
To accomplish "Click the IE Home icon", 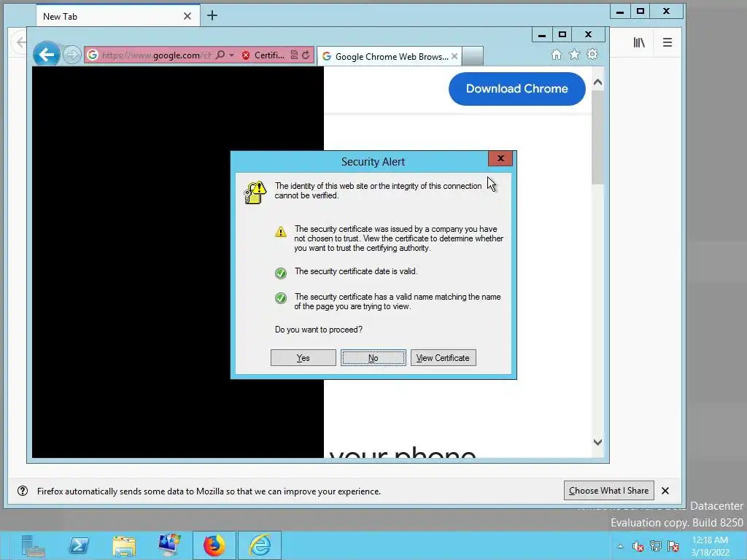I will [557, 55].
